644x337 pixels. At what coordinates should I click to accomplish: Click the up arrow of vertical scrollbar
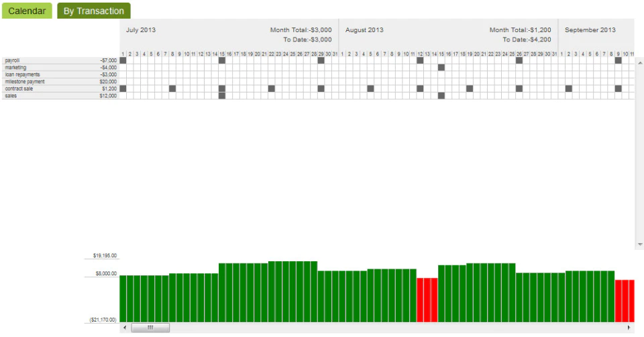640,63
